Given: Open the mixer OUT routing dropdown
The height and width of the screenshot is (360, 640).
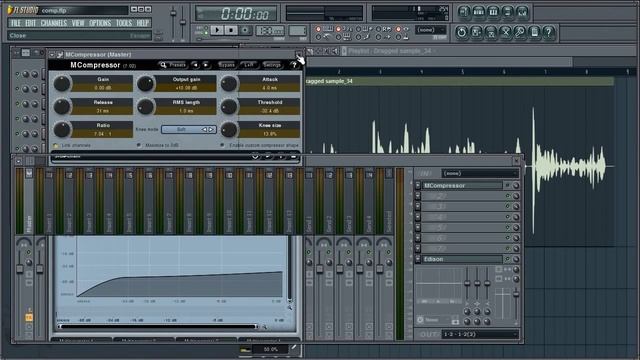Looking at the screenshot, I should [x=480, y=334].
